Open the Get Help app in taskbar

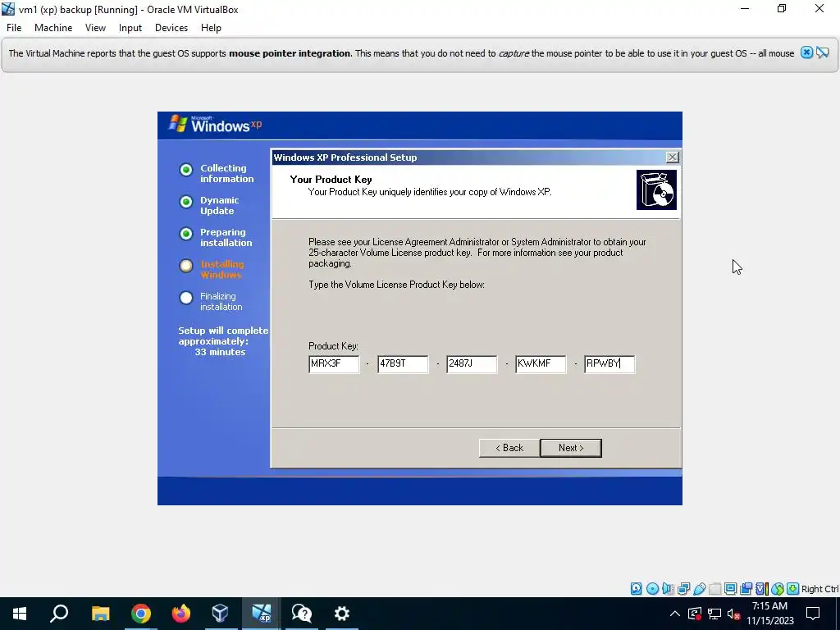301,614
